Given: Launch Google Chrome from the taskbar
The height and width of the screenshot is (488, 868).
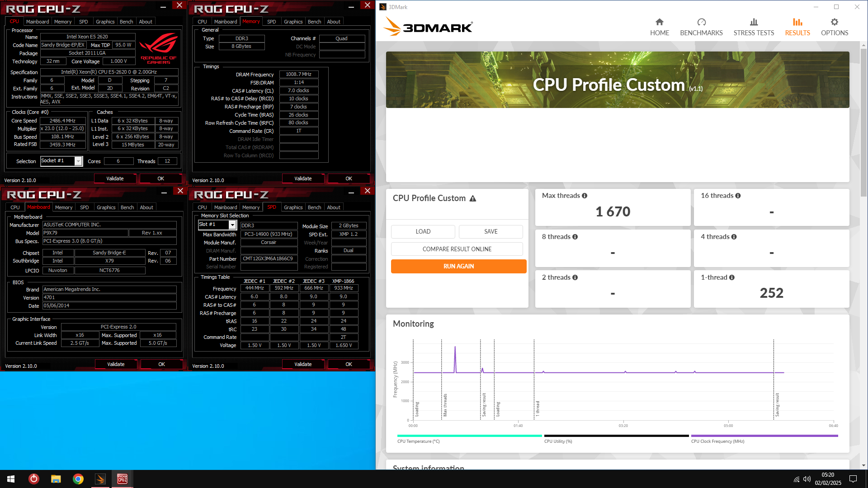Looking at the screenshot, I should point(78,479).
